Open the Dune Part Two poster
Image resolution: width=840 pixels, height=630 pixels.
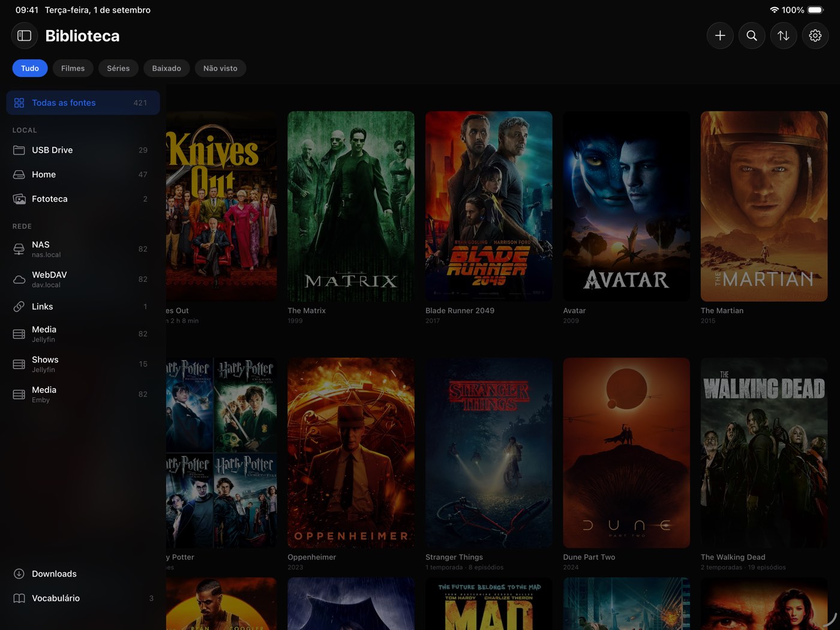tap(626, 453)
